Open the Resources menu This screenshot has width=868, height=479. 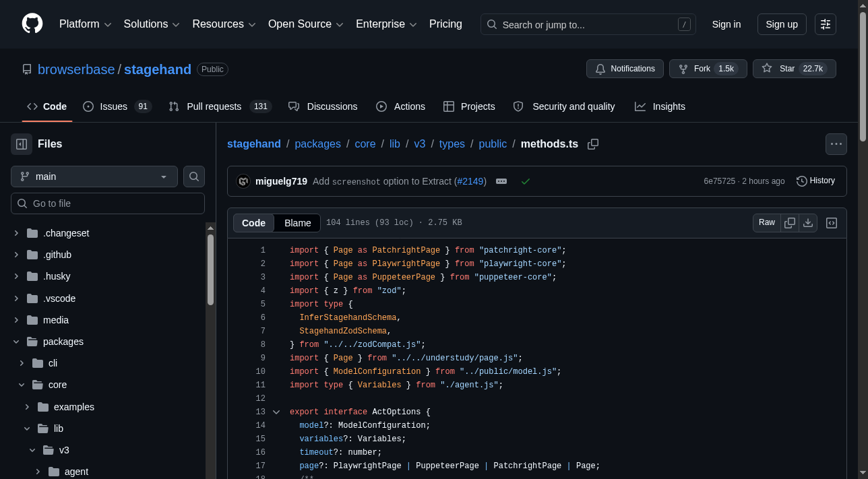224,24
